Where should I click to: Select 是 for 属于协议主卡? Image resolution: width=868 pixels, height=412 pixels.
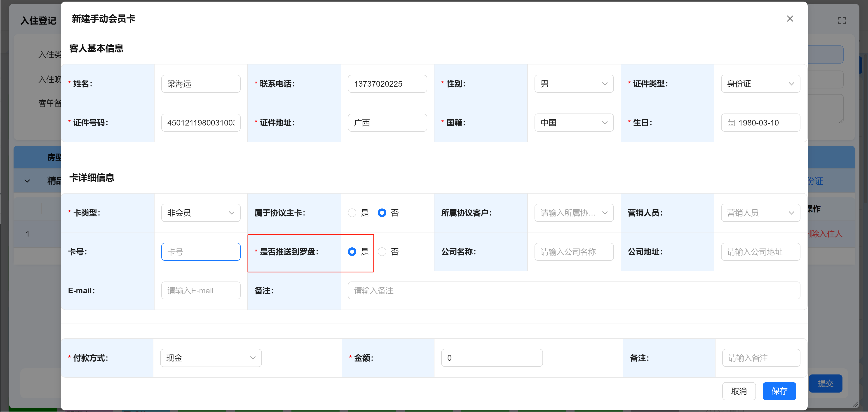[x=352, y=213]
